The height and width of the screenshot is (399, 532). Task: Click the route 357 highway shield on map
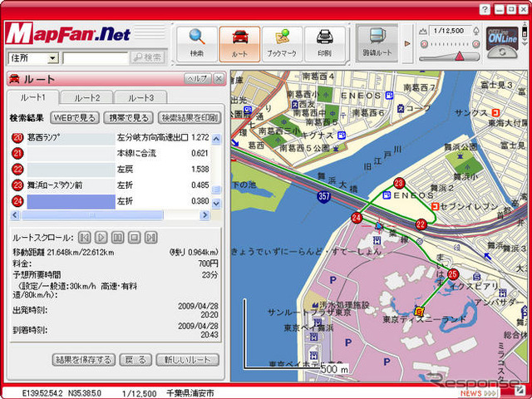coord(324,196)
